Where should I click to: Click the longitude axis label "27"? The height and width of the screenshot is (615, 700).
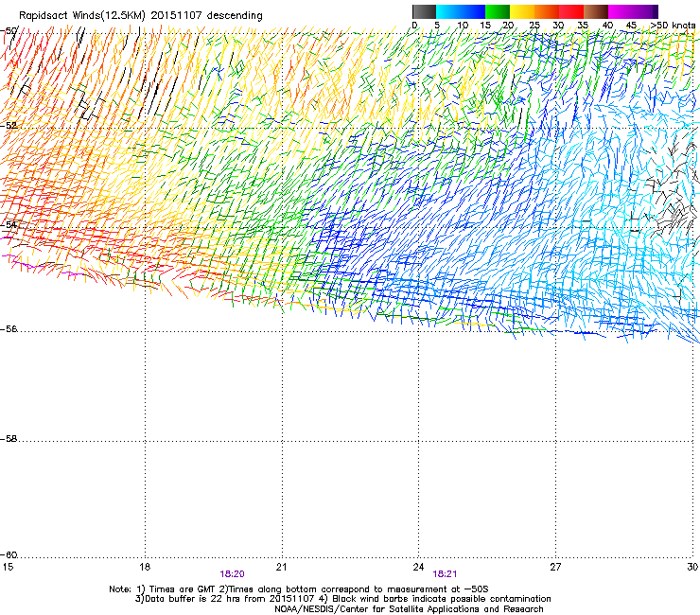pyautogui.click(x=555, y=567)
